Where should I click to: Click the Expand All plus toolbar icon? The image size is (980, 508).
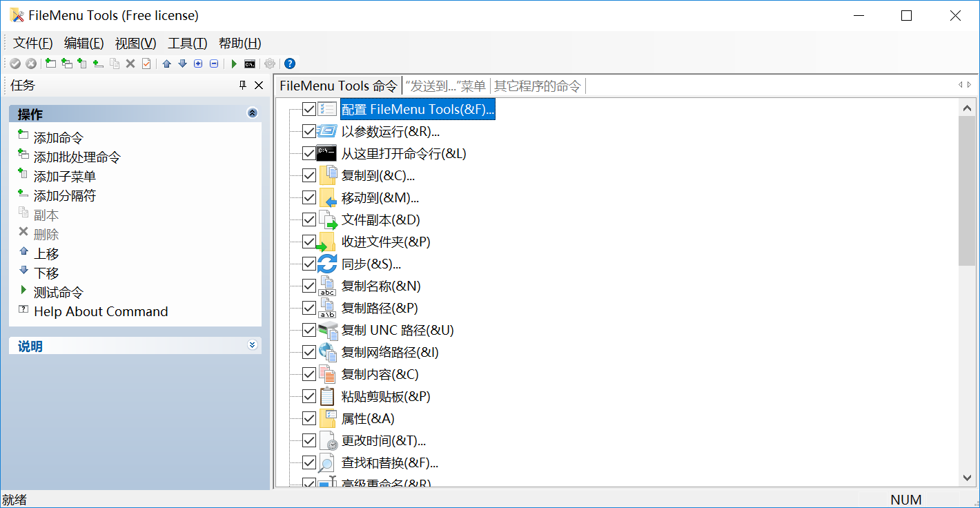click(x=198, y=63)
